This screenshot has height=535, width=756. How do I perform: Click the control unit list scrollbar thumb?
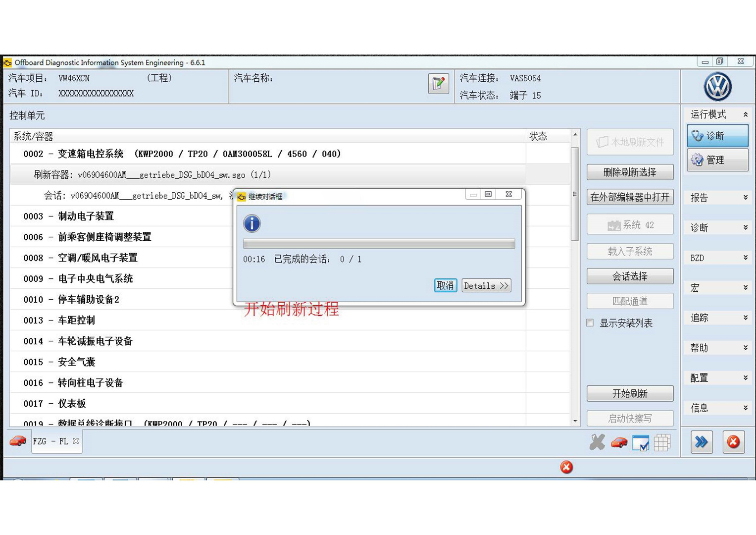pyautogui.click(x=575, y=194)
